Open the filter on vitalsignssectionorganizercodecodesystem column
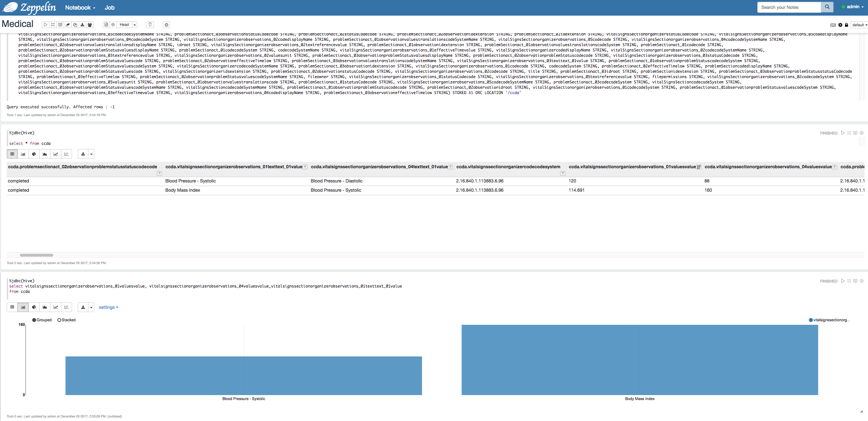 pyautogui.click(x=563, y=173)
